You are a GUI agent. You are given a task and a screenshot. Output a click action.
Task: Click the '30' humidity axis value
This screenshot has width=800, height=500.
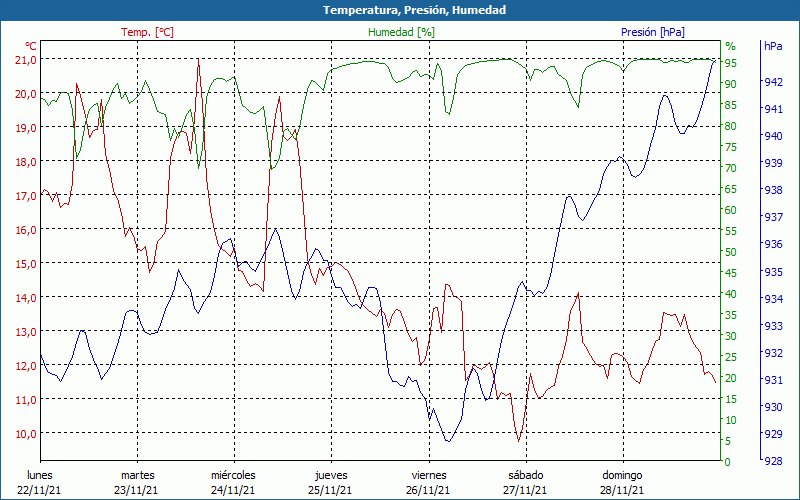(730, 336)
